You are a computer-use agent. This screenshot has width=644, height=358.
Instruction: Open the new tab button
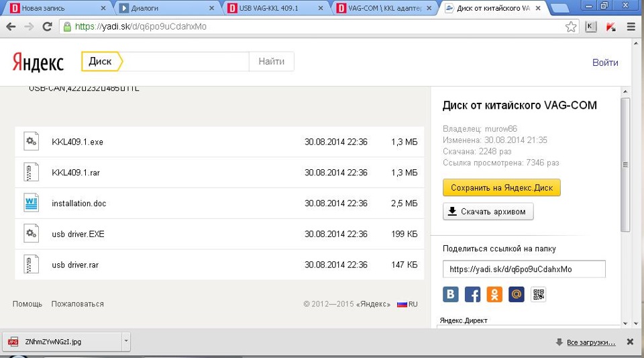point(559,8)
